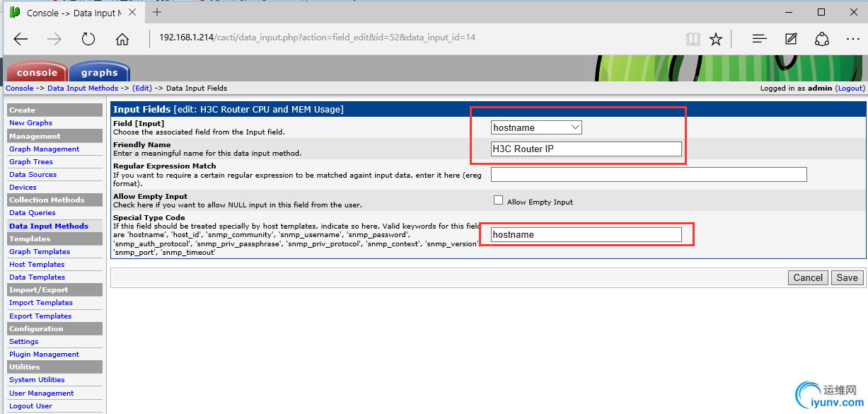The width and height of the screenshot is (868, 414).
Task: Open the browser home page
Action: point(122,39)
